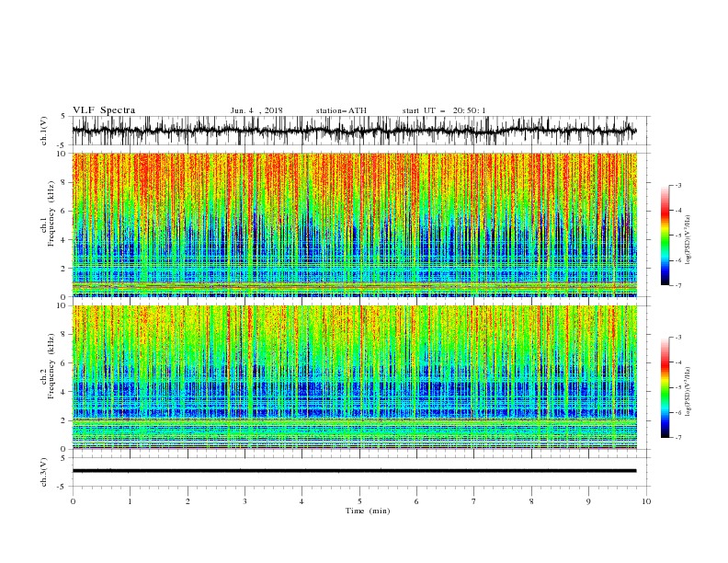Select the date text "Jun. 4 , 2018"
Image resolution: width=728 pixels, height=563 pixels.
pos(256,110)
